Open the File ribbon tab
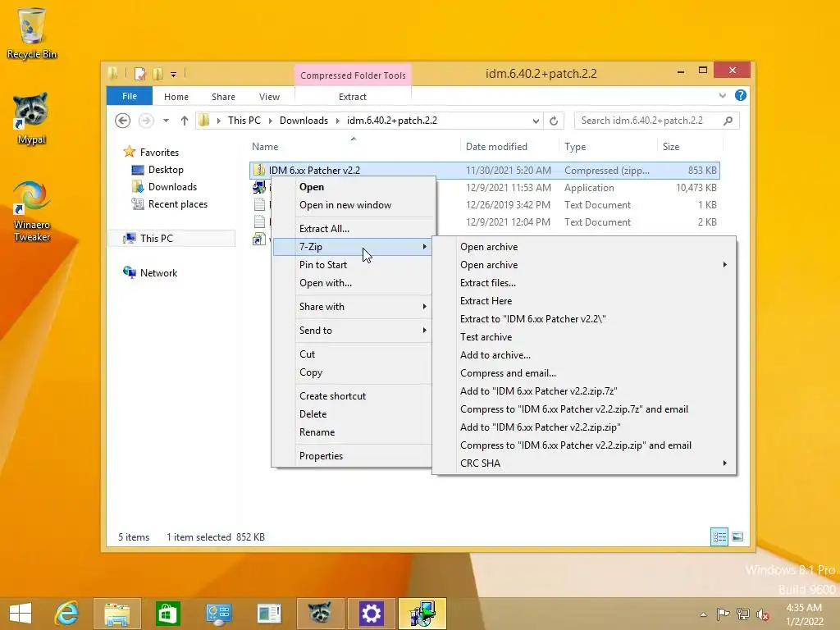The image size is (840, 630). (130, 96)
